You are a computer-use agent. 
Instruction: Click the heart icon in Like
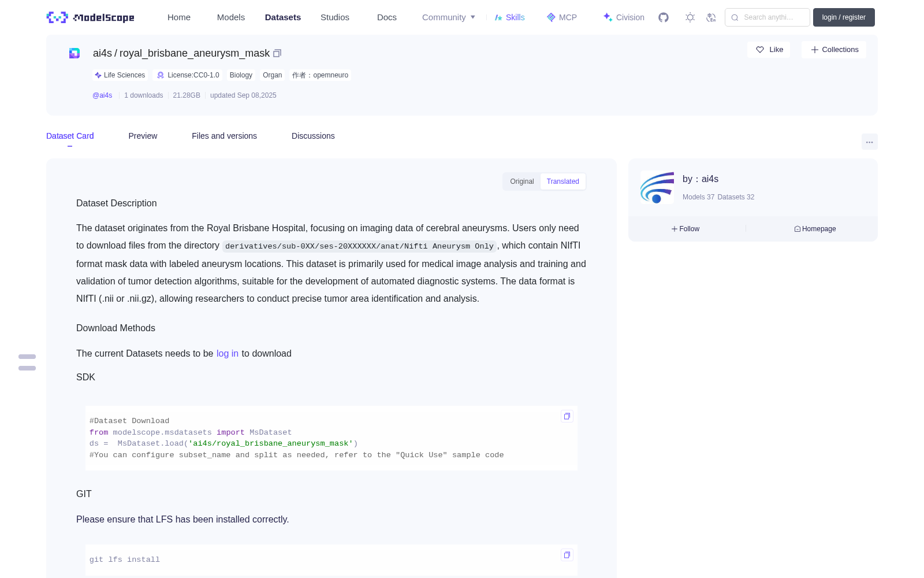(760, 50)
